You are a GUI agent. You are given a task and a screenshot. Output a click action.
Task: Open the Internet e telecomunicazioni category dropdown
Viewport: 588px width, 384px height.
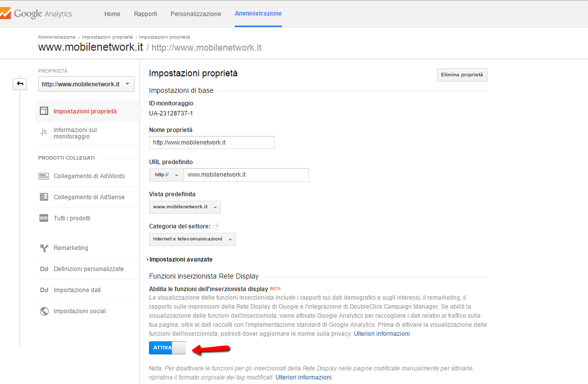pos(192,239)
